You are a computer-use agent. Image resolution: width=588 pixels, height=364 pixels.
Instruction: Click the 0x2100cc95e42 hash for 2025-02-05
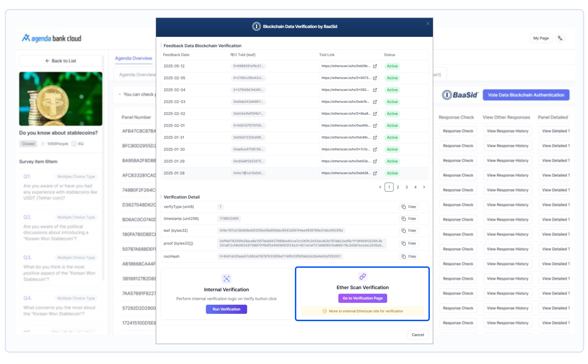[x=248, y=78]
